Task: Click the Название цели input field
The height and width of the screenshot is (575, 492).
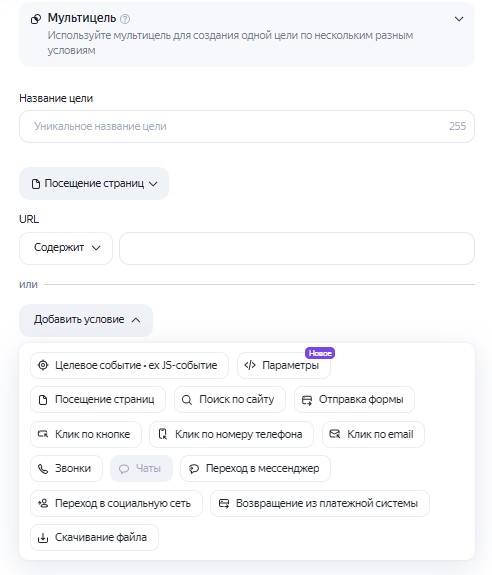Action: (x=247, y=127)
